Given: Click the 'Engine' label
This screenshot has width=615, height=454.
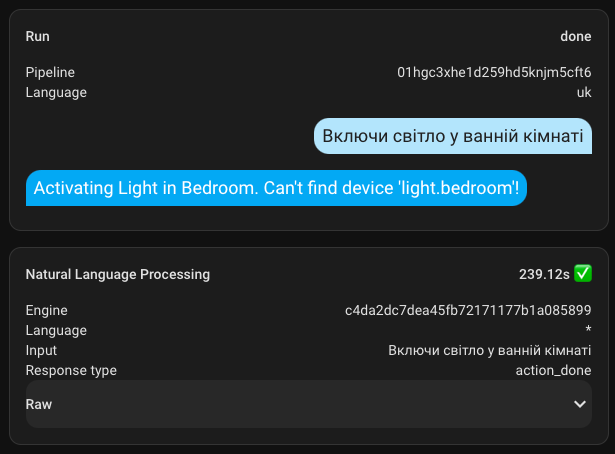Looking at the screenshot, I should 47,311.
